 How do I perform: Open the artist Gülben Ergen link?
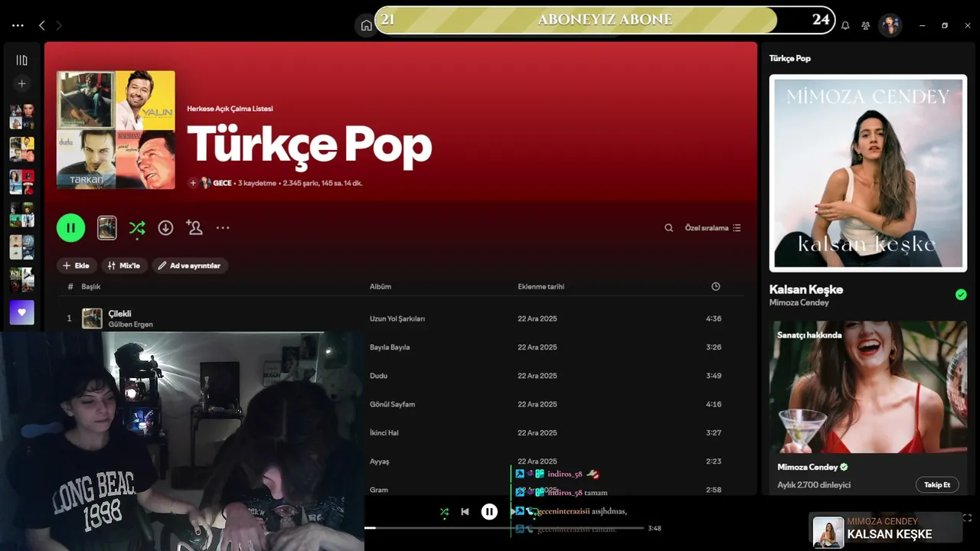[131, 324]
